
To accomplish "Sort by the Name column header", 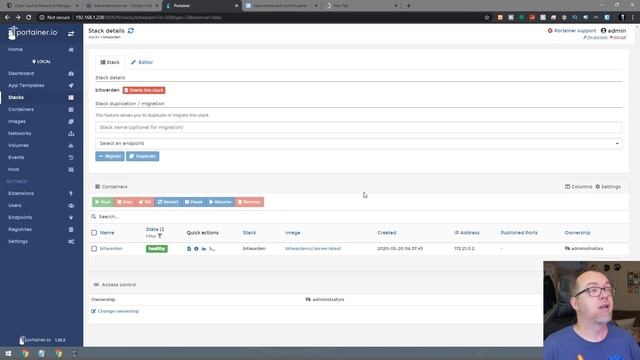I will tap(107, 233).
